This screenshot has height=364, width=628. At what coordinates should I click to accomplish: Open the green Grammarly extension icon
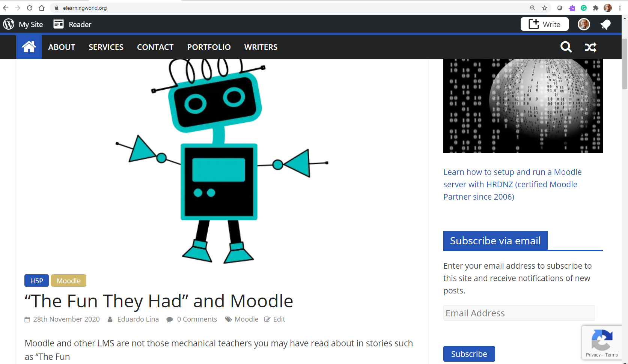pos(584,8)
